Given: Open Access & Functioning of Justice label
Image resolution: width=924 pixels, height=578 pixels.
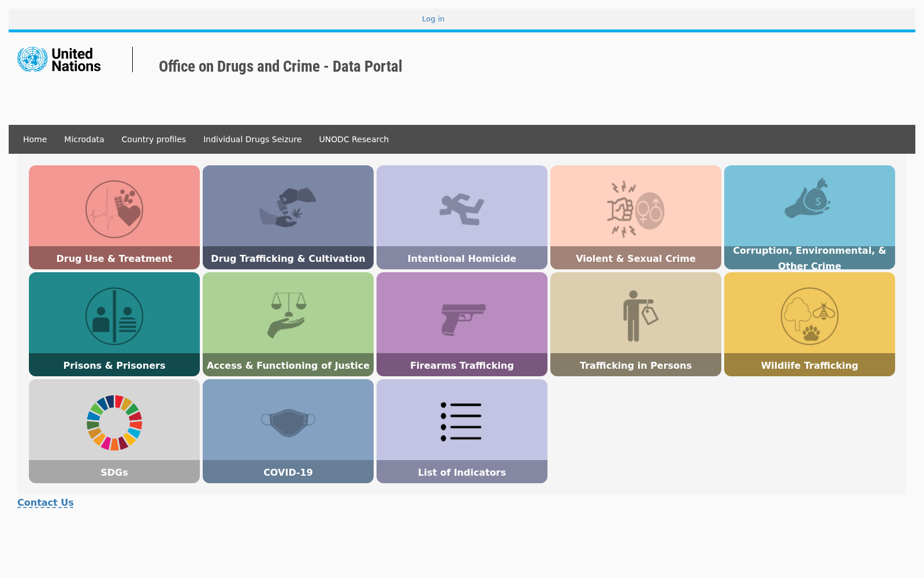Looking at the screenshot, I should click(288, 365).
